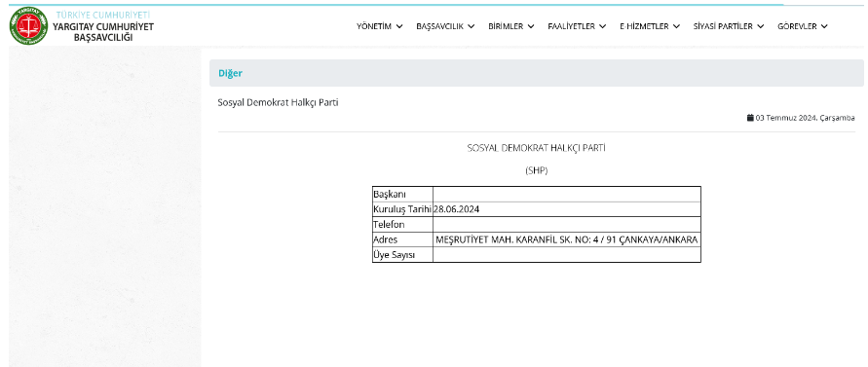Expand the chevron next to E-HİZMETLER

point(676,26)
